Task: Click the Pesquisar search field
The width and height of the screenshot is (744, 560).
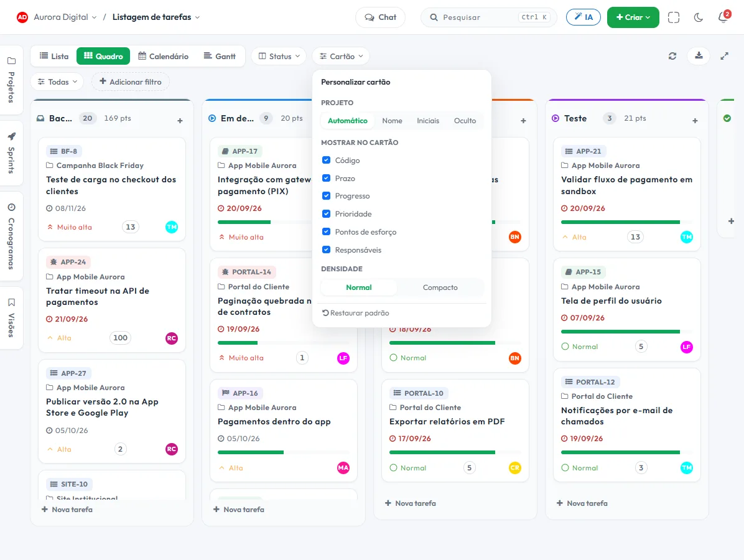Action: click(x=489, y=17)
